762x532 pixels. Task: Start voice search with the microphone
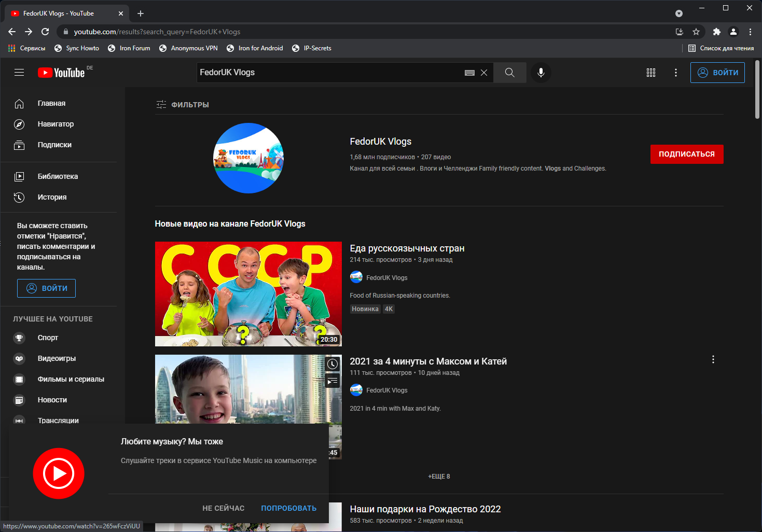coord(541,73)
